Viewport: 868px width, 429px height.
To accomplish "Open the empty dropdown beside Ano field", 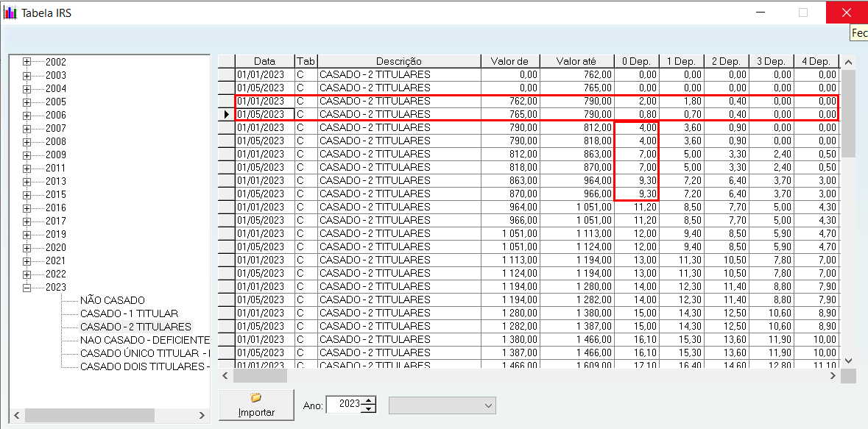I will pyautogui.click(x=442, y=405).
